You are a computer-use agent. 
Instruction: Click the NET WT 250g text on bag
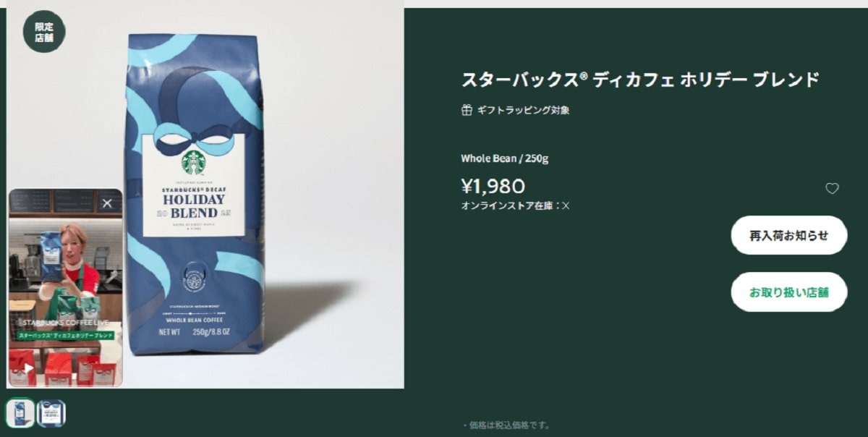pos(194,332)
